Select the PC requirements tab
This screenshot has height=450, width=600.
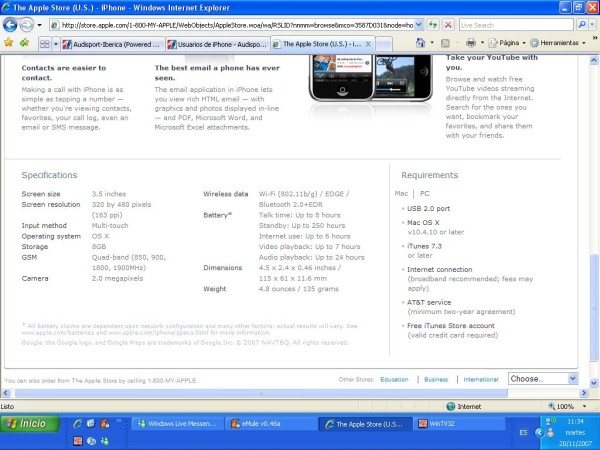[425, 193]
